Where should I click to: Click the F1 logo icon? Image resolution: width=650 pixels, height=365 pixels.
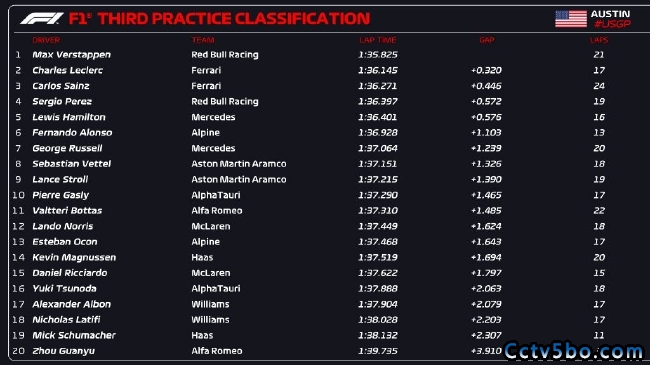pos(42,19)
